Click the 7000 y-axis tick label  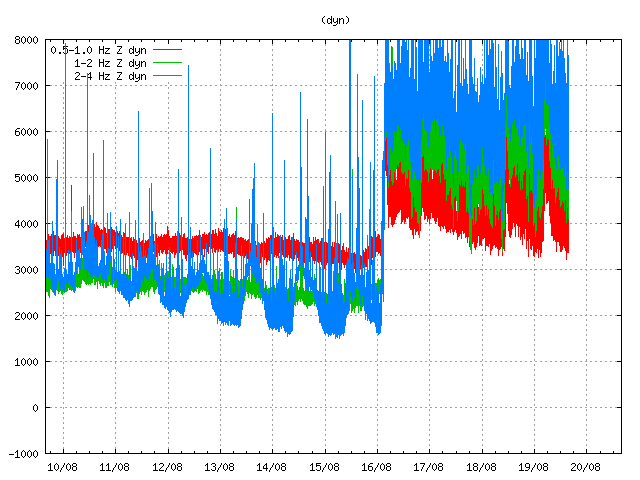coord(27,86)
